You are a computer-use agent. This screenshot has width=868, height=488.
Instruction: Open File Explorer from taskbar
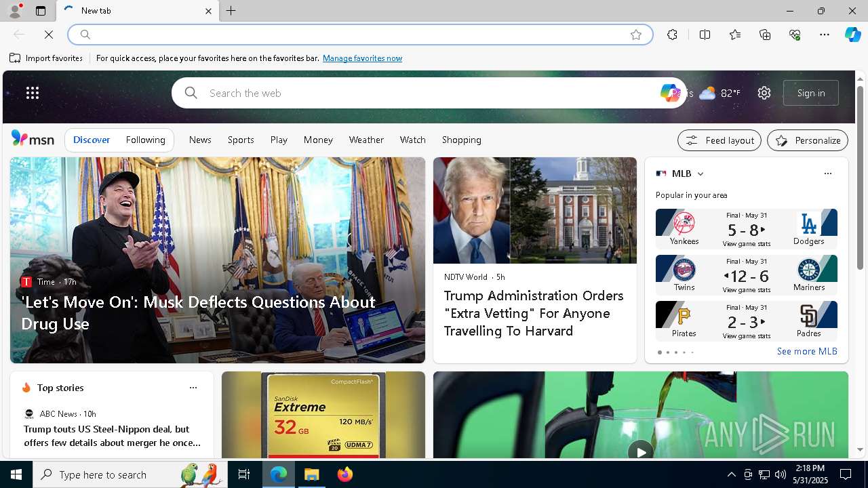(x=312, y=474)
